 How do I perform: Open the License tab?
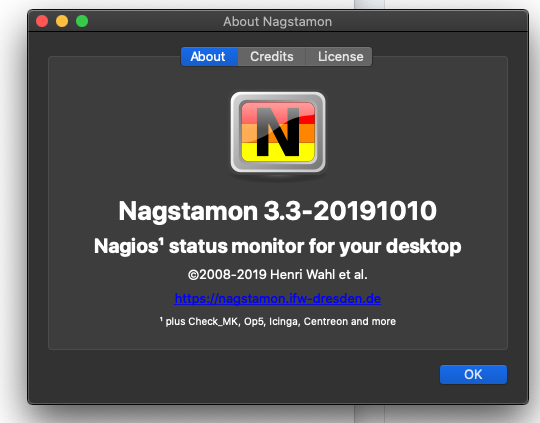point(339,56)
